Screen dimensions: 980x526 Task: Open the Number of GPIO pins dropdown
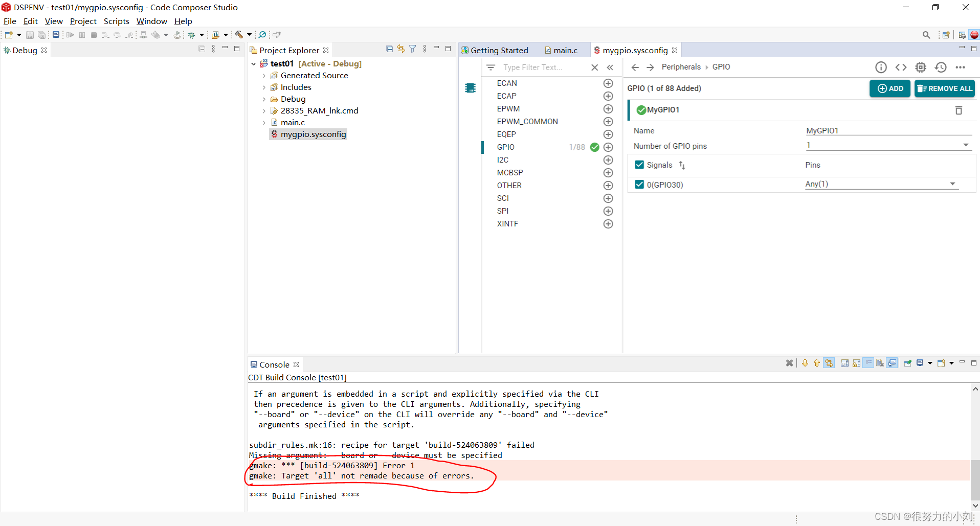(x=966, y=145)
